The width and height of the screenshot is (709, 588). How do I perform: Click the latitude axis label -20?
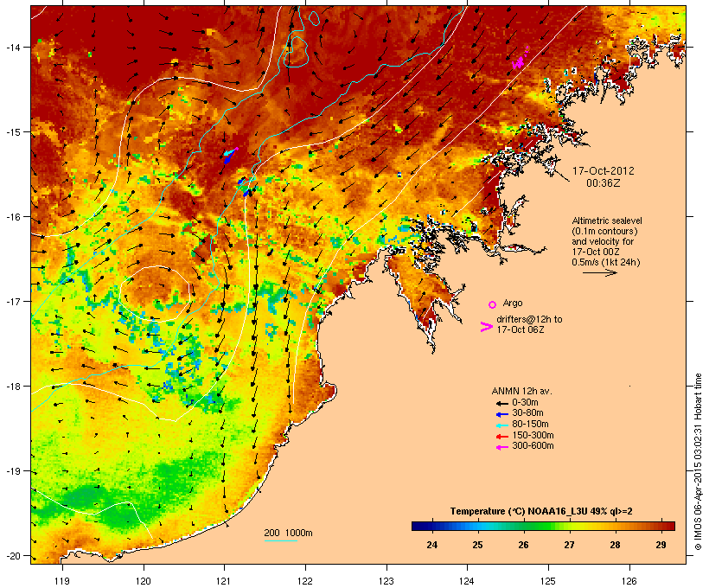click(x=13, y=556)
